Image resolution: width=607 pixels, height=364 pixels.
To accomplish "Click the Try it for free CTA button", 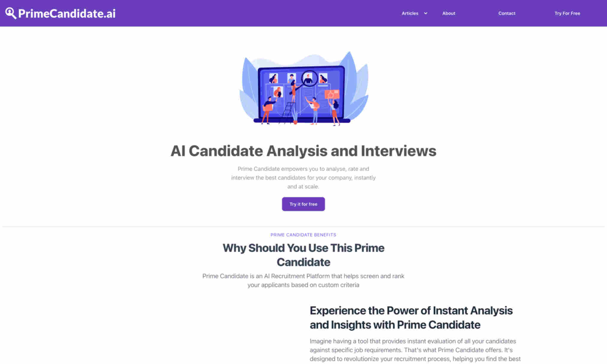I will pyautogui.click(x=303, y=204).
